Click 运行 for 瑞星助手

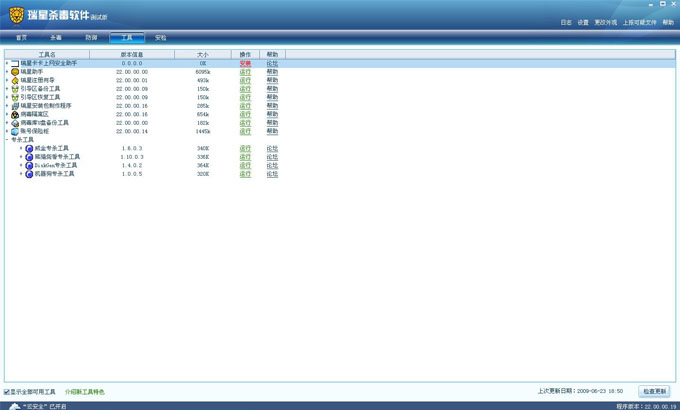pos(246,72)
